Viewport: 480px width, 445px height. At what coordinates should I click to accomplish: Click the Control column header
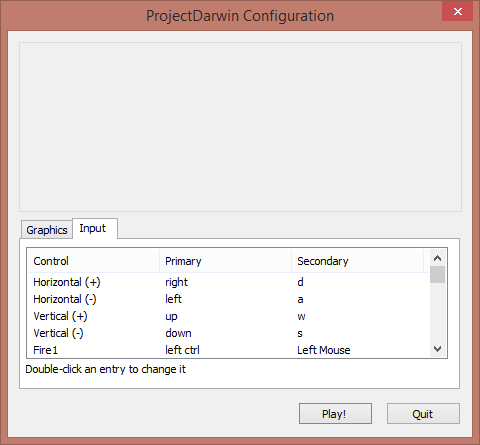[x=93, y=261]
